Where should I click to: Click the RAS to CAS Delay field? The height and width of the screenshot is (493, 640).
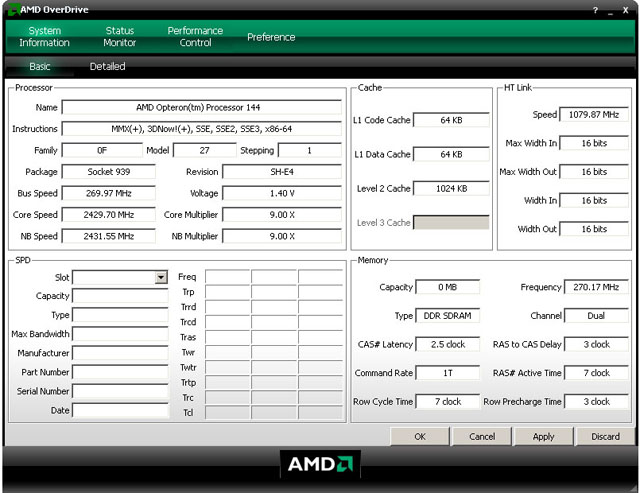(596, 344)
